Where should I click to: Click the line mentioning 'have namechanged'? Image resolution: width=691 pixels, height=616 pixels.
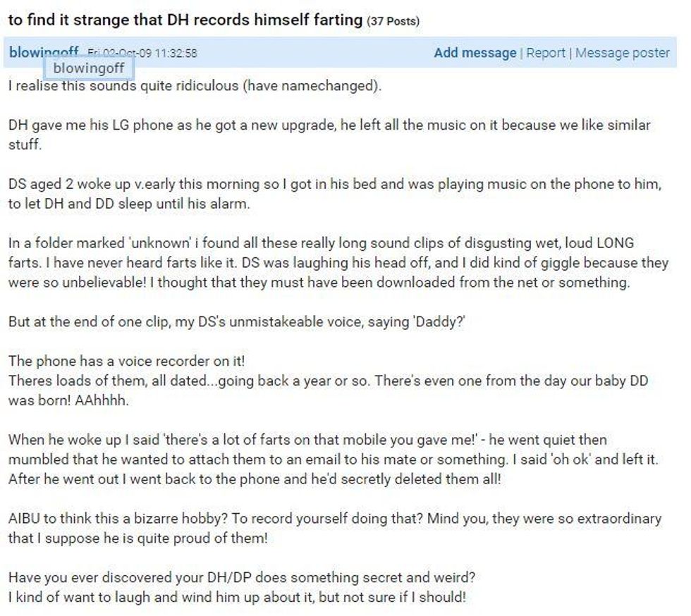[195, 85]
